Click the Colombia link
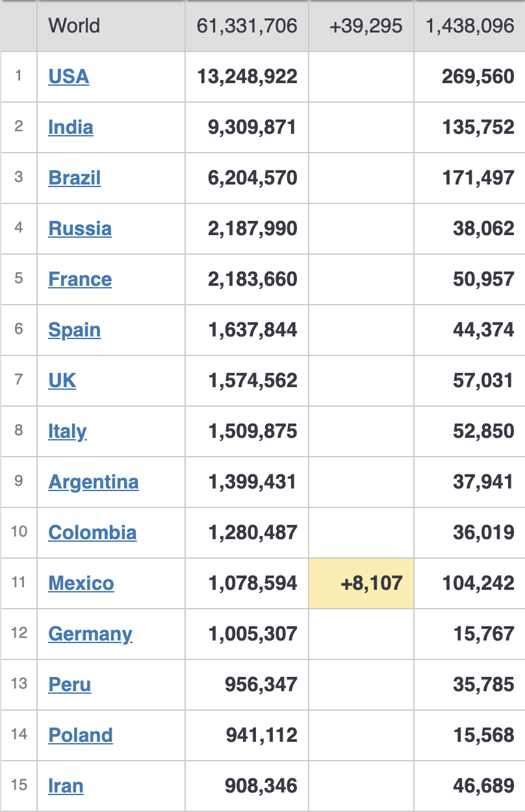The image size is (525, 812). [x=92, y=533]
